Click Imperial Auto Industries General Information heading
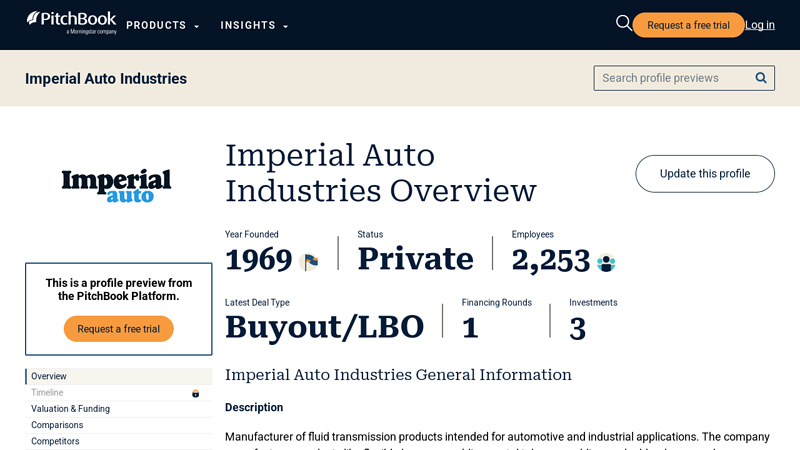The width and height of the screenshot is (800, 450). [398, 375]
